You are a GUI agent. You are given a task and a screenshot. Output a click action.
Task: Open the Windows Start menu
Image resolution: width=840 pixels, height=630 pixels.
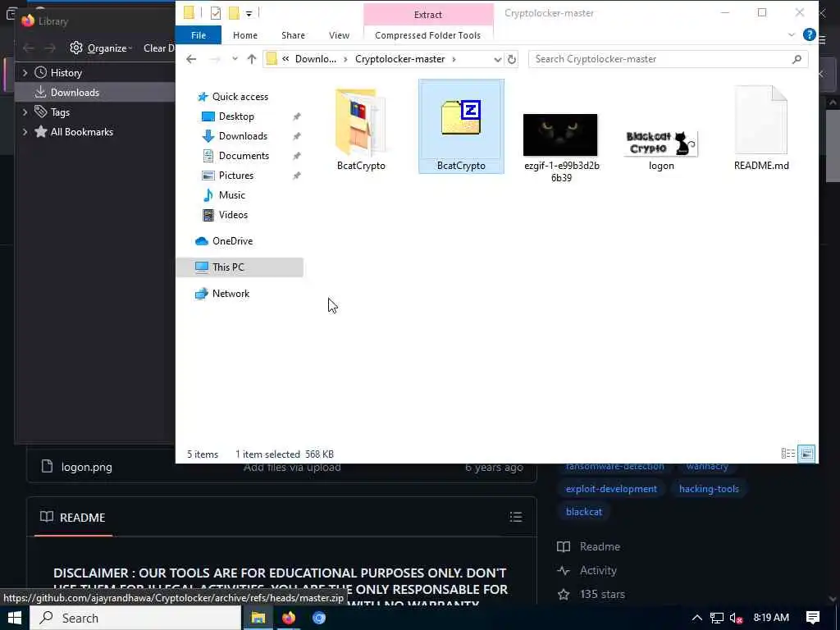tap(14, 618)
